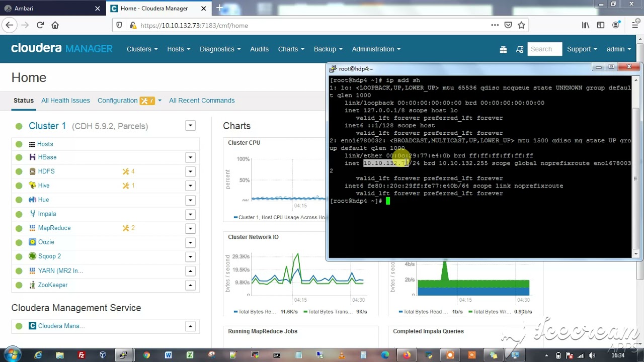Click Cloudera Manager logo
Screen dimensions: 644x362
tap(62, 48)
